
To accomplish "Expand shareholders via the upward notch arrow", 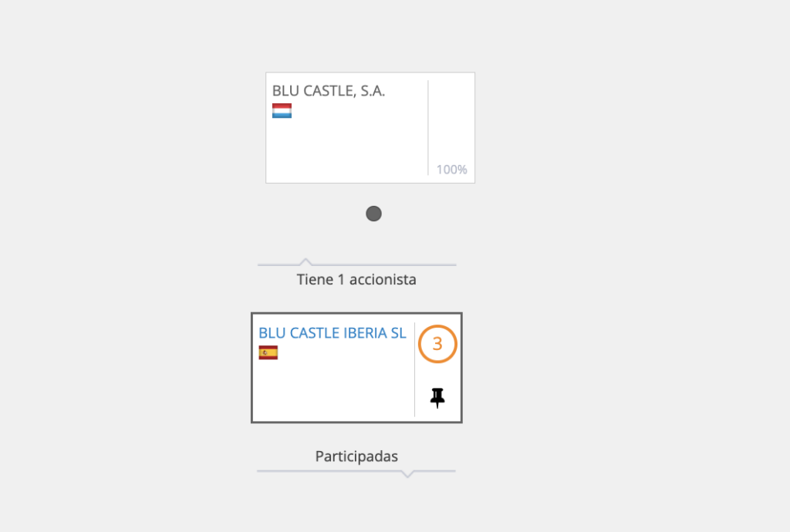I will [306, 261].
